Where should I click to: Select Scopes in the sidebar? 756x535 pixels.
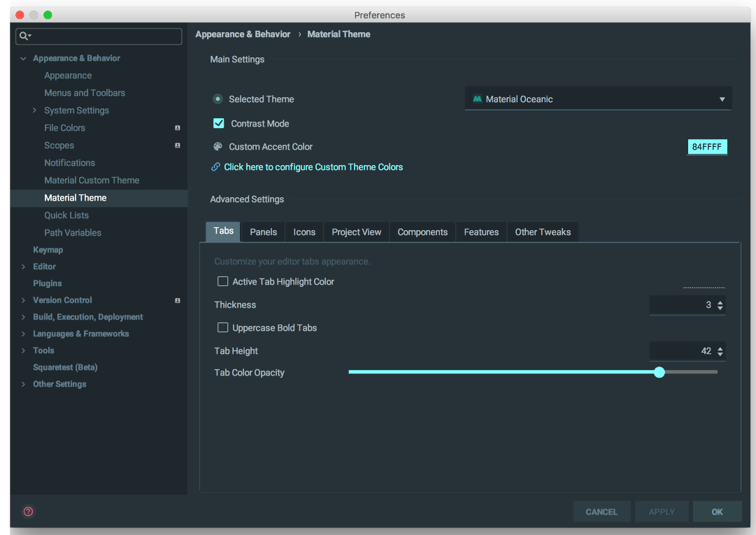click(x=59, y=145)
